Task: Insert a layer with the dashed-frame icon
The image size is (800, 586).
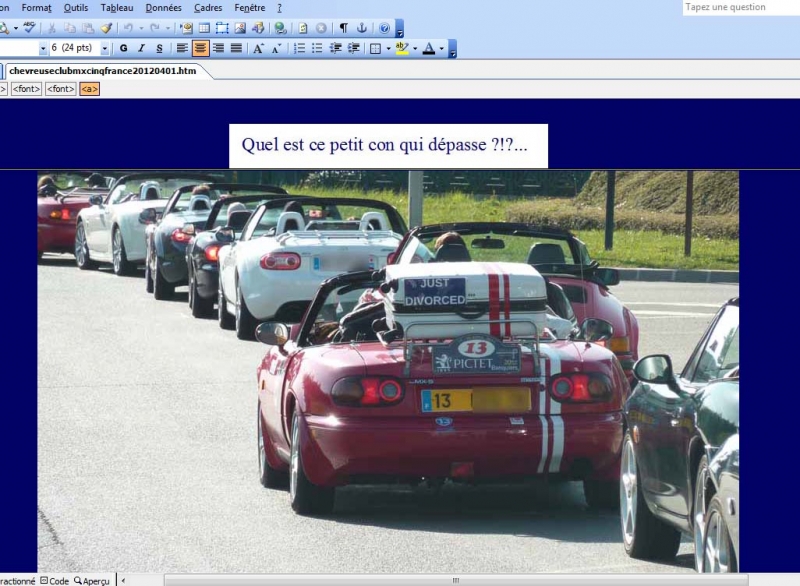Action: 222,28
